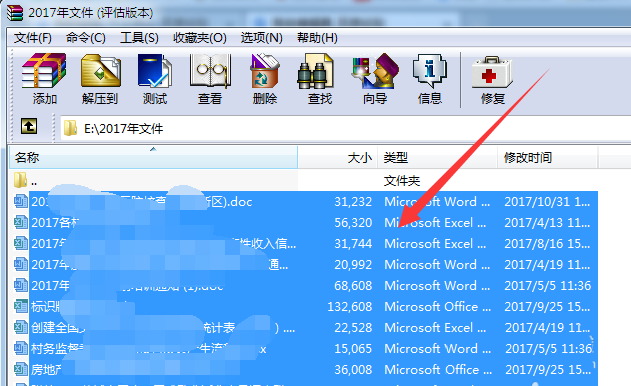Open the 工具(S) menu
Viewport: 631px width, 386px height.
tap(139, 38)
